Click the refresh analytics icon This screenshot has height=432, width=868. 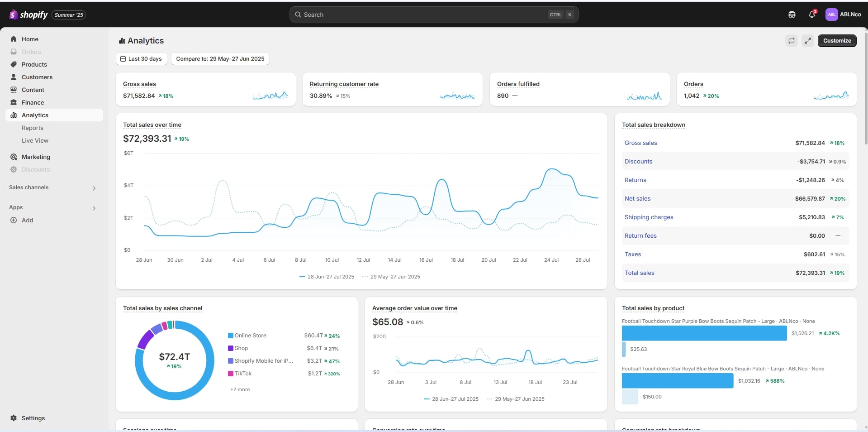[x=791, y=41]
